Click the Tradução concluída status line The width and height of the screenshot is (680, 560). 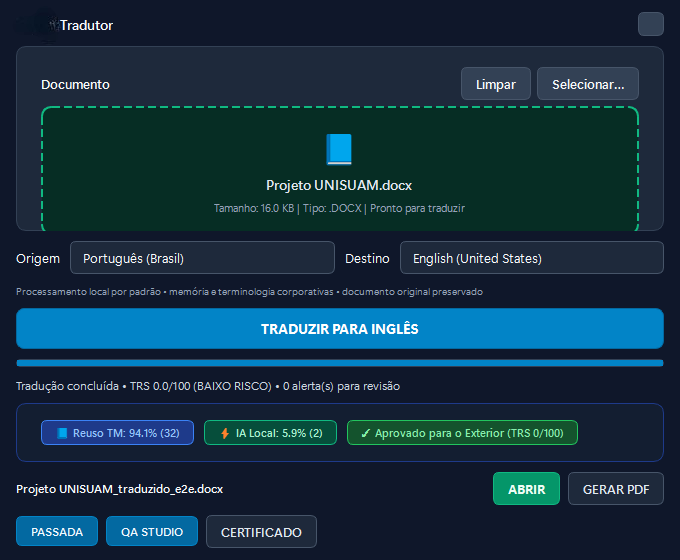(x=208, y=386)
